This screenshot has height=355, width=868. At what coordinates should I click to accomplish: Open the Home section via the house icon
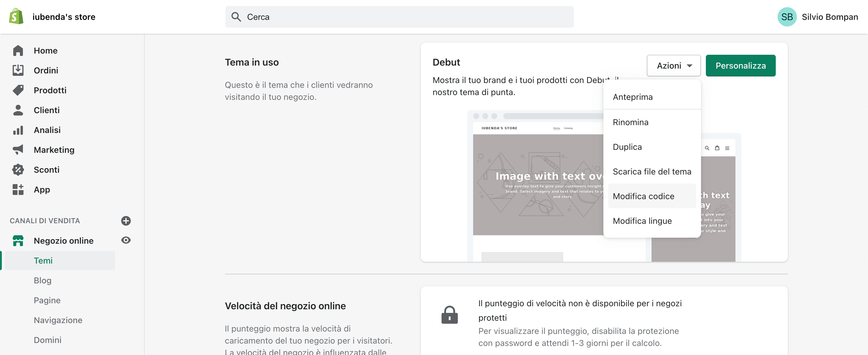[x=18, y=50]
